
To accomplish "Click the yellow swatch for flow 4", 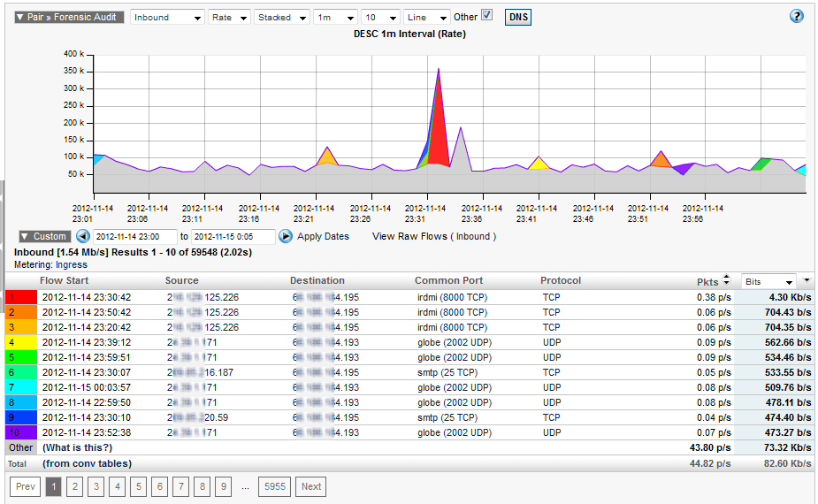I will [x=21, y=342].
